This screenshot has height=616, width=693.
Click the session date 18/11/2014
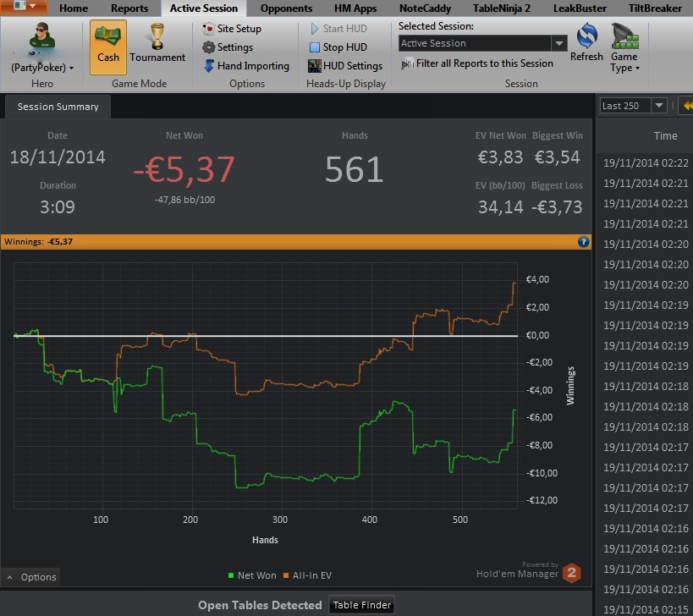click(x=58, y=157)
